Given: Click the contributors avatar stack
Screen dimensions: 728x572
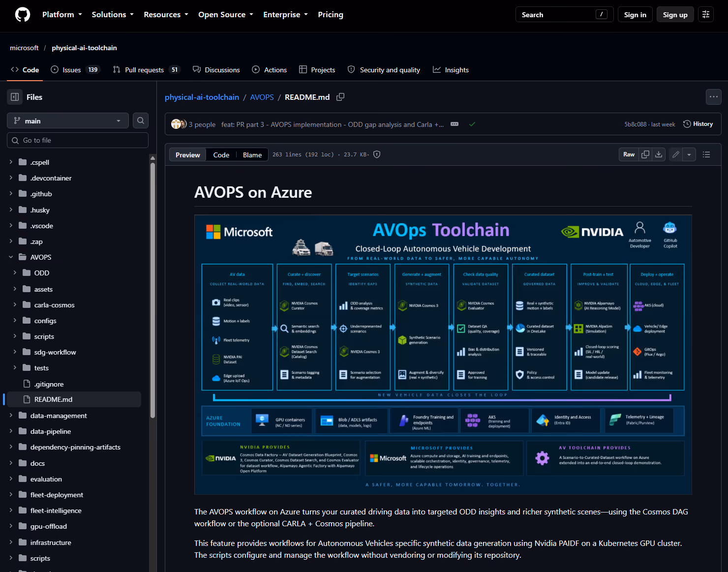Looking at the screenshot, I should click(179, 124).
